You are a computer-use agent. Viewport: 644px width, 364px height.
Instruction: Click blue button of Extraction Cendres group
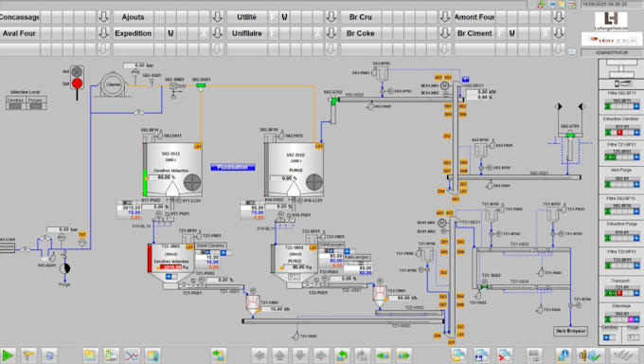click(636, 133)
